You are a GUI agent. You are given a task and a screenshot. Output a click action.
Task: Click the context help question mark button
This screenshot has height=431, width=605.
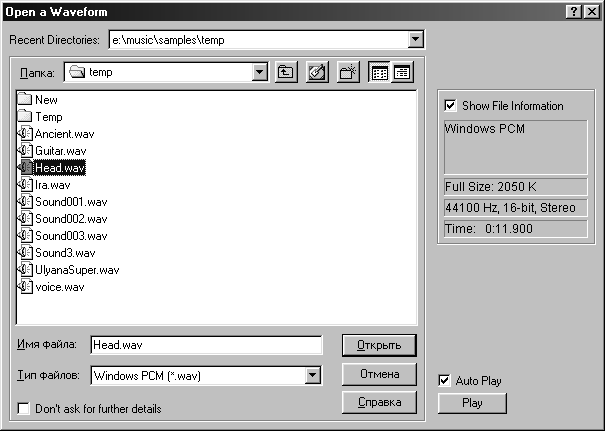[x=574, y=12]
